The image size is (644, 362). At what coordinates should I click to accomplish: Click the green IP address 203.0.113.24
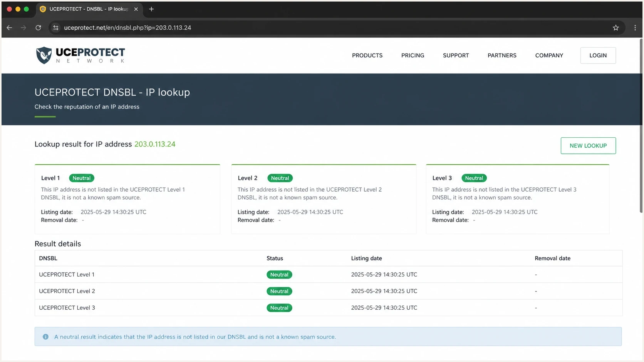155,144
